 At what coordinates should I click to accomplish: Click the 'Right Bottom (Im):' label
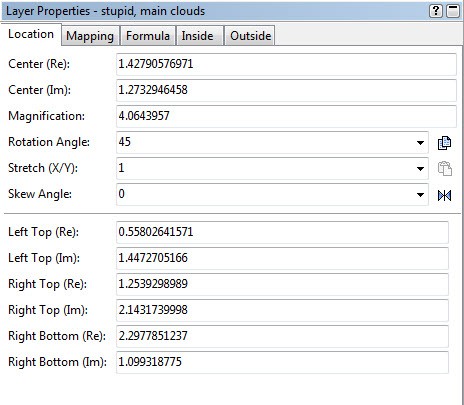click(x=57, y=362)
